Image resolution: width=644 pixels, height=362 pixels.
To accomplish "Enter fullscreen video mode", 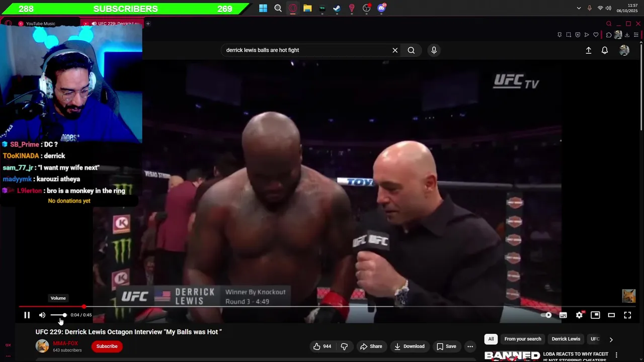I will click(x=627, y=315).
